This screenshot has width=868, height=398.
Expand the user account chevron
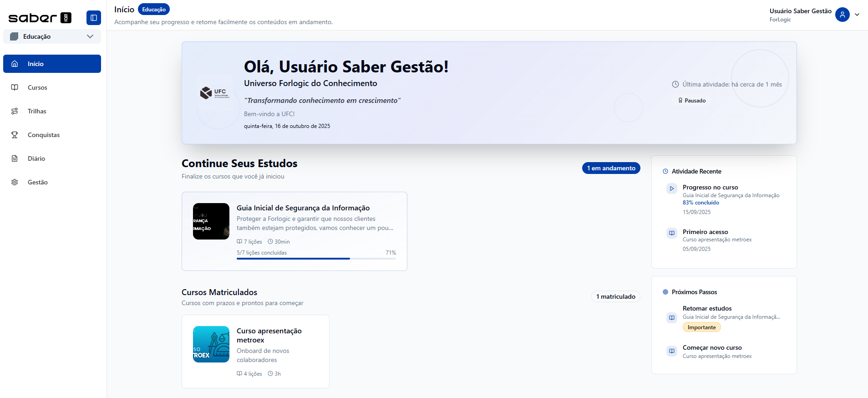[857, 15]
